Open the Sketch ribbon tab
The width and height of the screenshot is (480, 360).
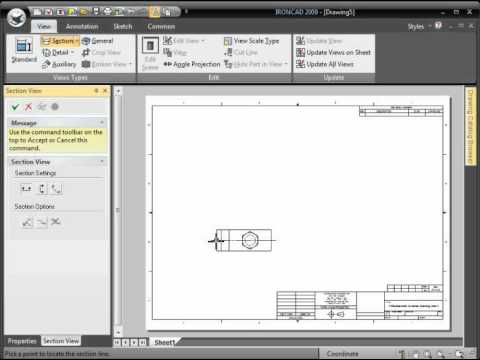[123, 26]
